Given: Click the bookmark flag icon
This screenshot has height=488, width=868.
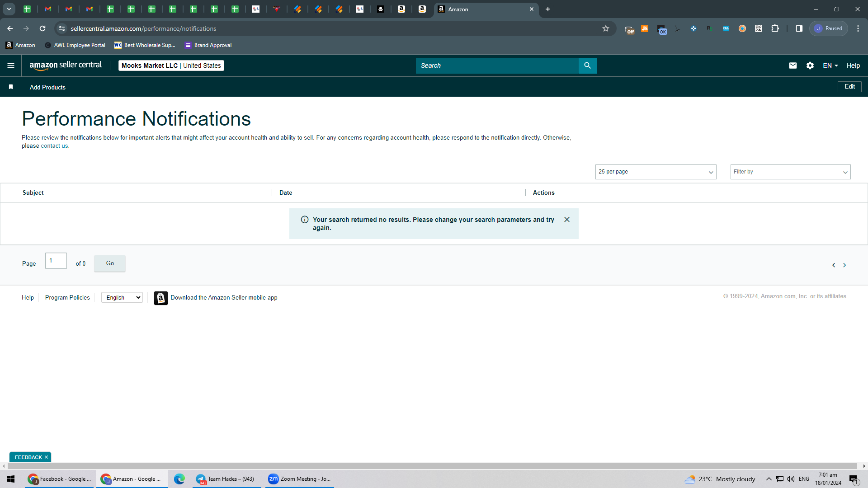Looking at the screenshot, I should (x=11, y=87).
